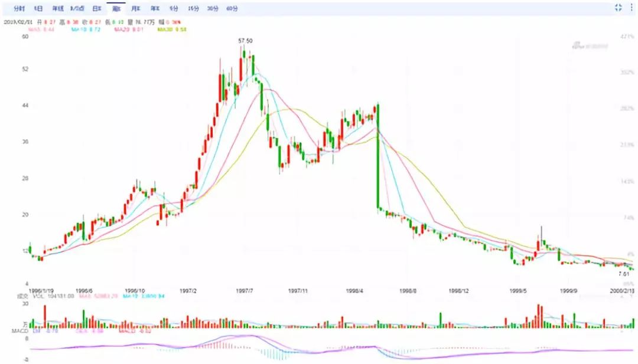Switch to the 分时 intraday tab
The width and height of the screenshot is (638, 364).
(x=19, y=9)
